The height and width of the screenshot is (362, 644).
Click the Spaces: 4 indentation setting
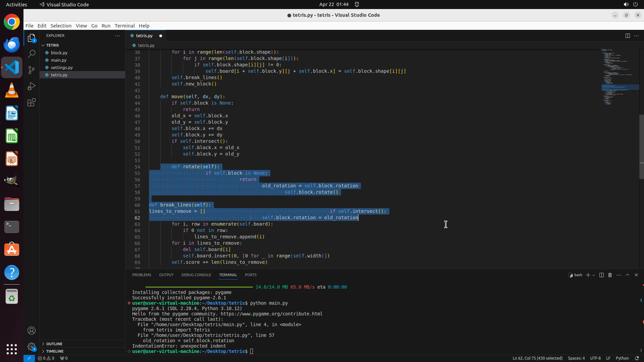click(576, 358)
